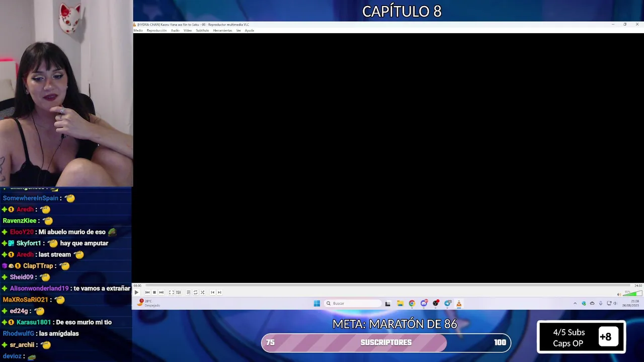Click chat username MaXRoSaRiO21
The height and width of the screenshot is (362, 644).
pyautogui.click(x=26, y=300)
